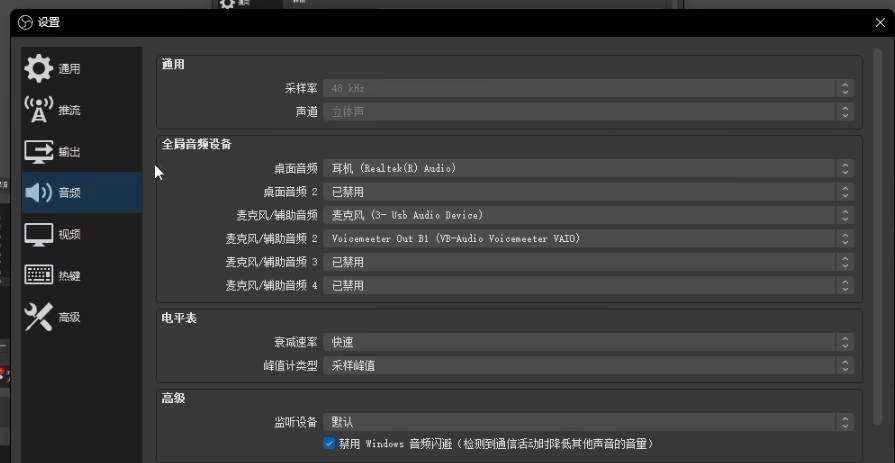Open the 视频 monitor icon
Screen dimensions: 895x463
tap(38, 235)
